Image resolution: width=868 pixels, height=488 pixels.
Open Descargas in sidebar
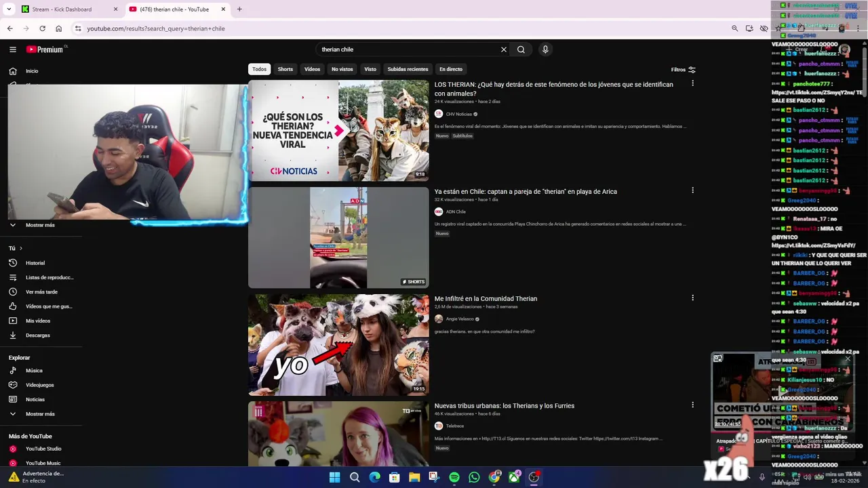38,335
